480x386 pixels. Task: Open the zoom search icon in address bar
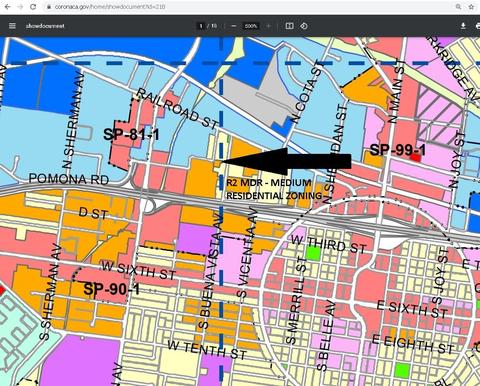(x=459, y=7)
